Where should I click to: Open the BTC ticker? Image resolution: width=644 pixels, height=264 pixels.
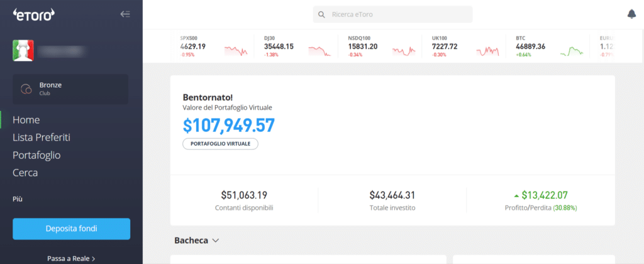click(549, 46)
